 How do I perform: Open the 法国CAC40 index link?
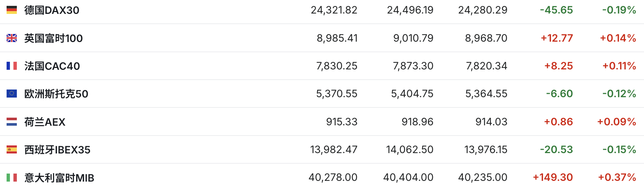click(52, 66)
